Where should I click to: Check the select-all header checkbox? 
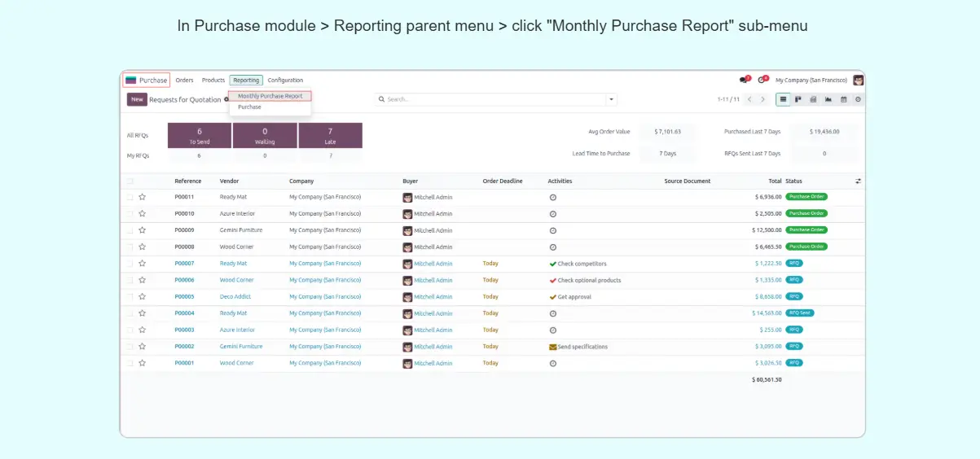[x=130, y=181]
